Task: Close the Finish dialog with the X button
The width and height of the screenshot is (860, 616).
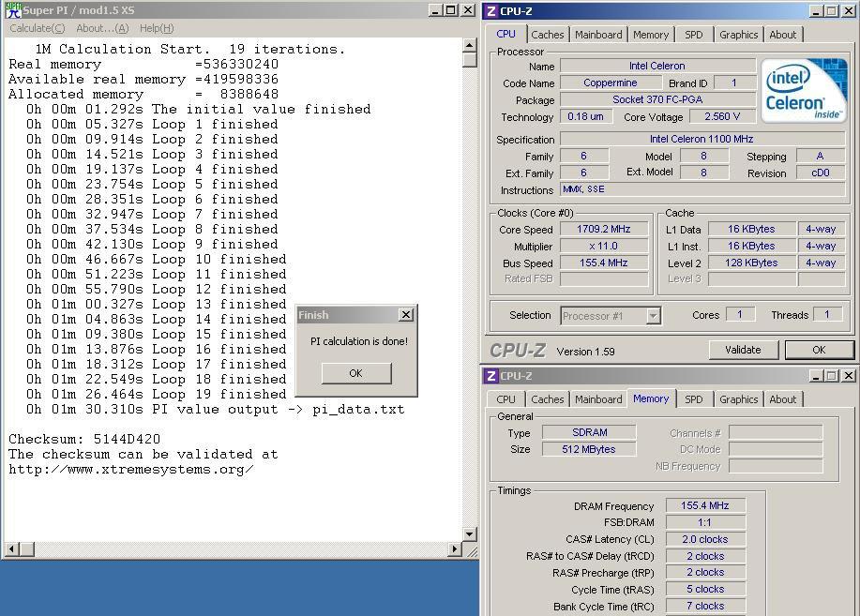Action: coord(406,315)
